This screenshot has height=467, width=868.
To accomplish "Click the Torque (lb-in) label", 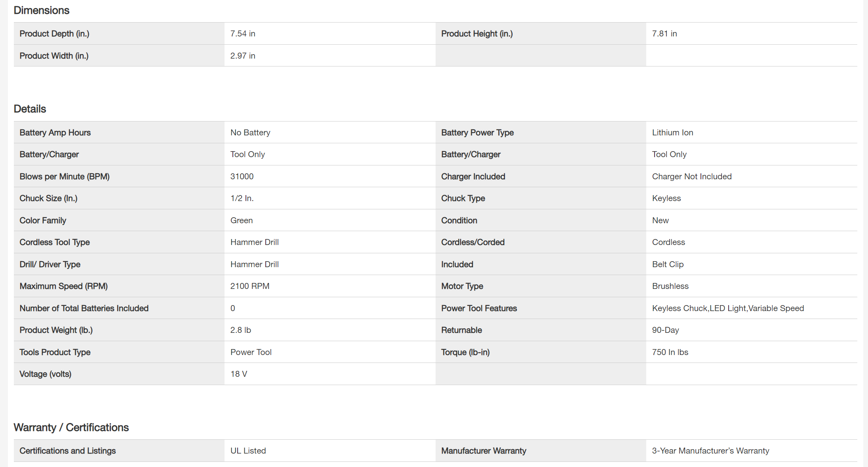I will pos(465,352).
